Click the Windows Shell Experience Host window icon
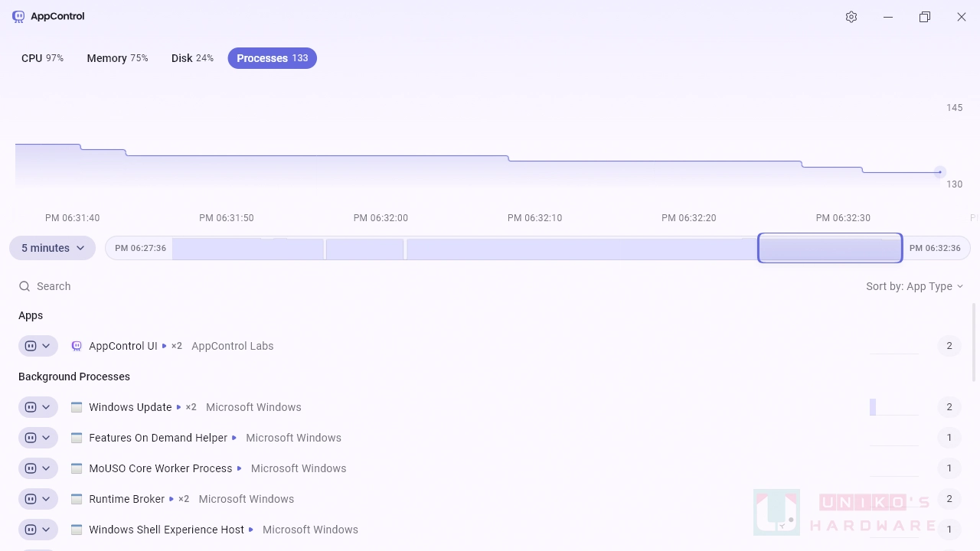The height and width of the screenshot is (551, 980). coord(77,530)
